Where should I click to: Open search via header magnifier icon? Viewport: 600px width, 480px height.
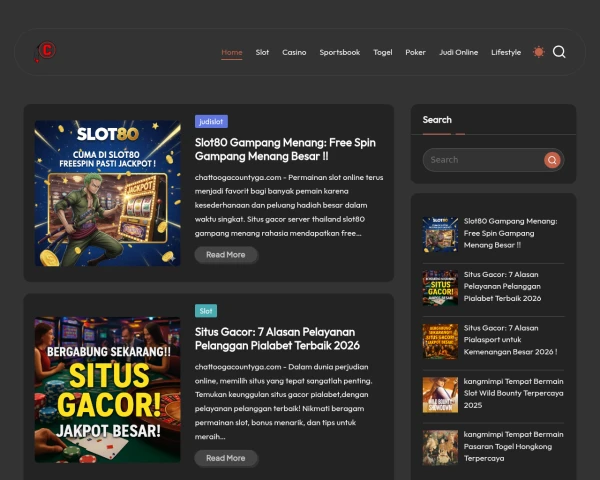click(559, 52)
